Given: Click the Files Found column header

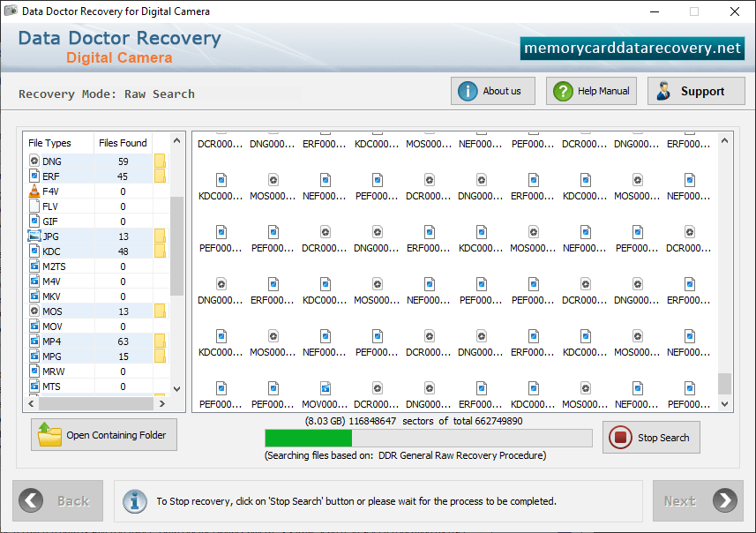Looking at the screenshot, I should coord(123,143).
